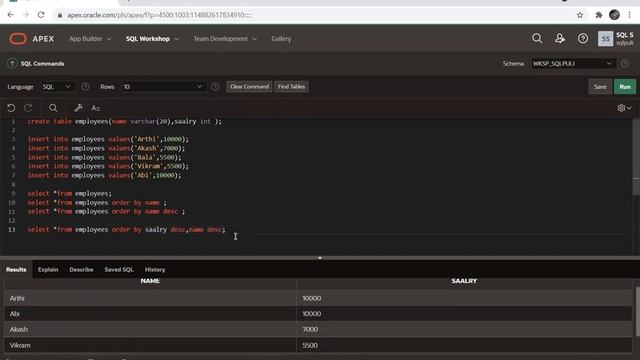Click the insert 'Bala' statement line
The image size is (640, 360).
[x=104, y=157]
